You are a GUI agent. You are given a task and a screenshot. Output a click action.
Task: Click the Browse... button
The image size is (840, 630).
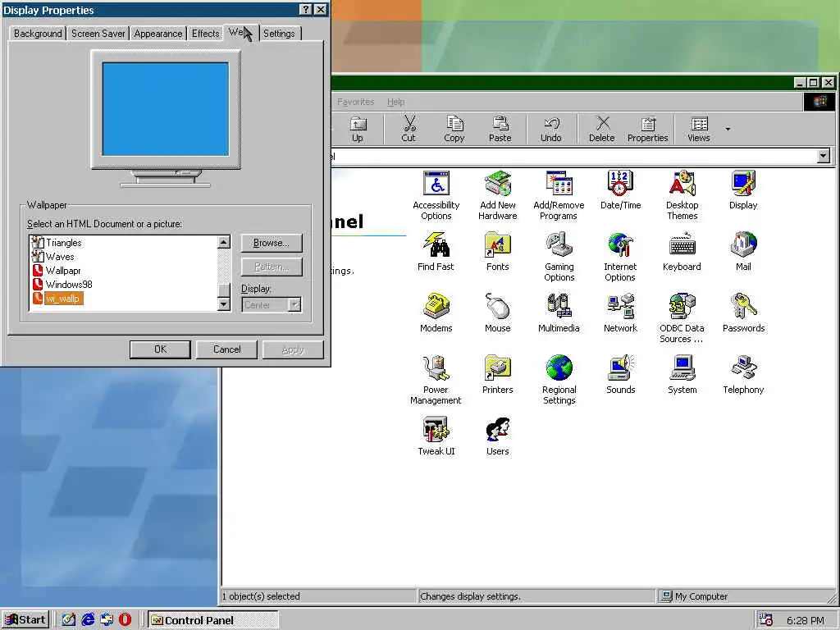(x=271, y=243)
